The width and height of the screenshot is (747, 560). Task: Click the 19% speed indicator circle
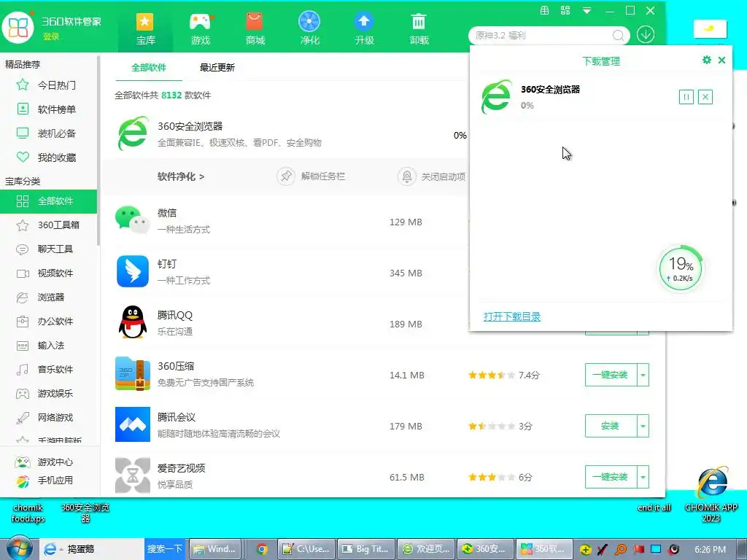pos(681,268)
